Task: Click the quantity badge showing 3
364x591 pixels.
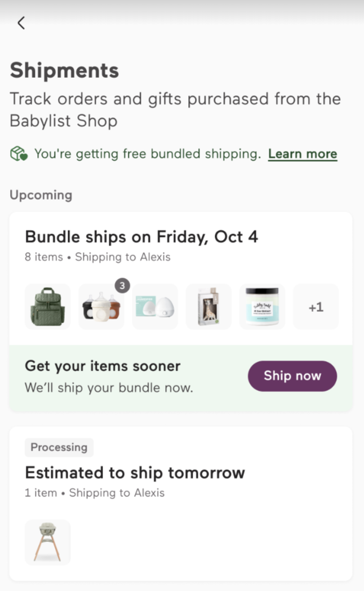Action: coord(122,286)
